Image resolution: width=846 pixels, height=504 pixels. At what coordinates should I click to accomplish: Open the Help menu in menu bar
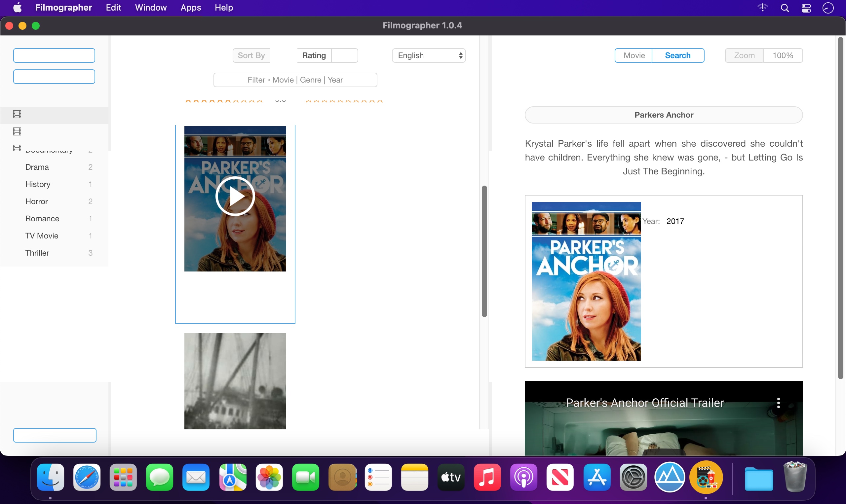pyautogui.click(x=224, y=8)
